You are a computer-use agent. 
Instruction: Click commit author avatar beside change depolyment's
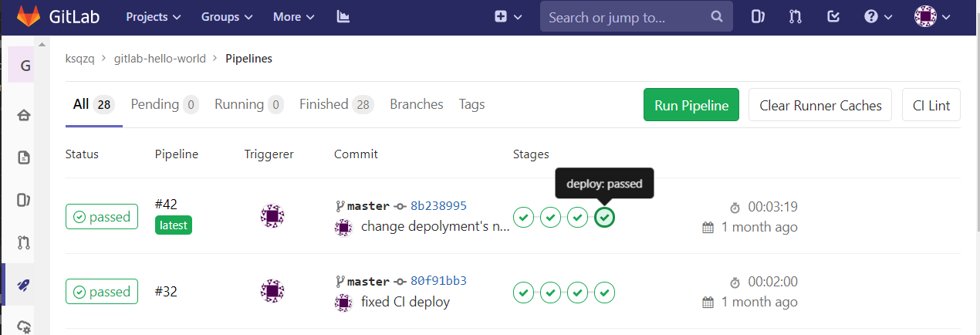(343, 228)
